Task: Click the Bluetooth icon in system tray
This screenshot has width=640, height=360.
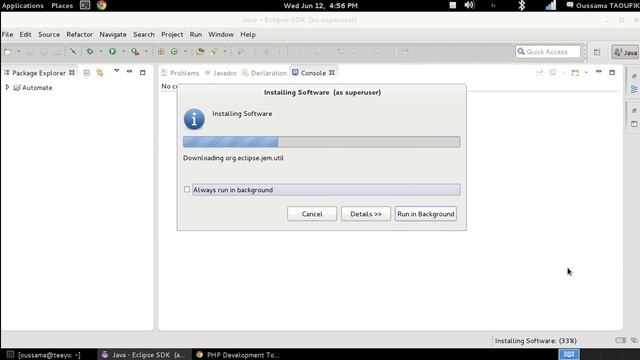Action: pyautogui.click(x=521, y=5)
